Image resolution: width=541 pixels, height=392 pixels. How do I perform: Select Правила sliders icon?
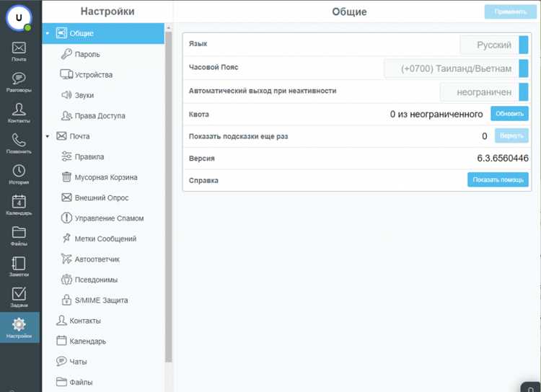click(66, 156)
